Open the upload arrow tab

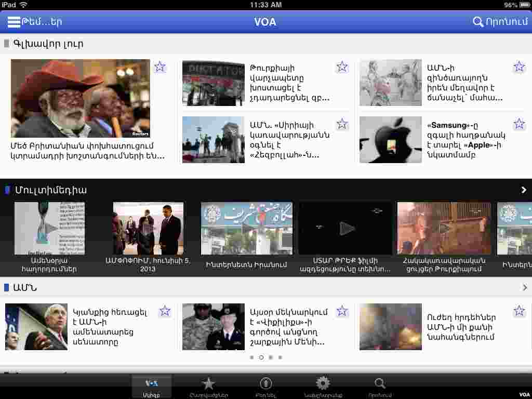(265, 388)
